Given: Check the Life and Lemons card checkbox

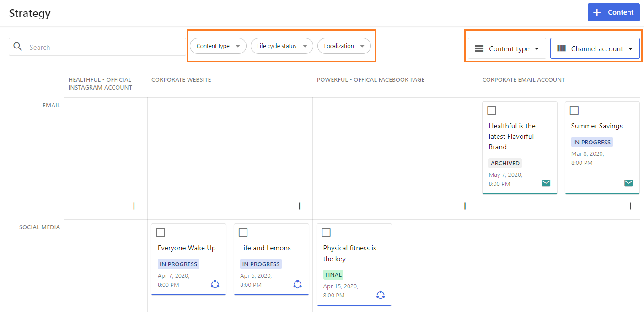Looking at the screenshot, I should (x=243, y=233).
